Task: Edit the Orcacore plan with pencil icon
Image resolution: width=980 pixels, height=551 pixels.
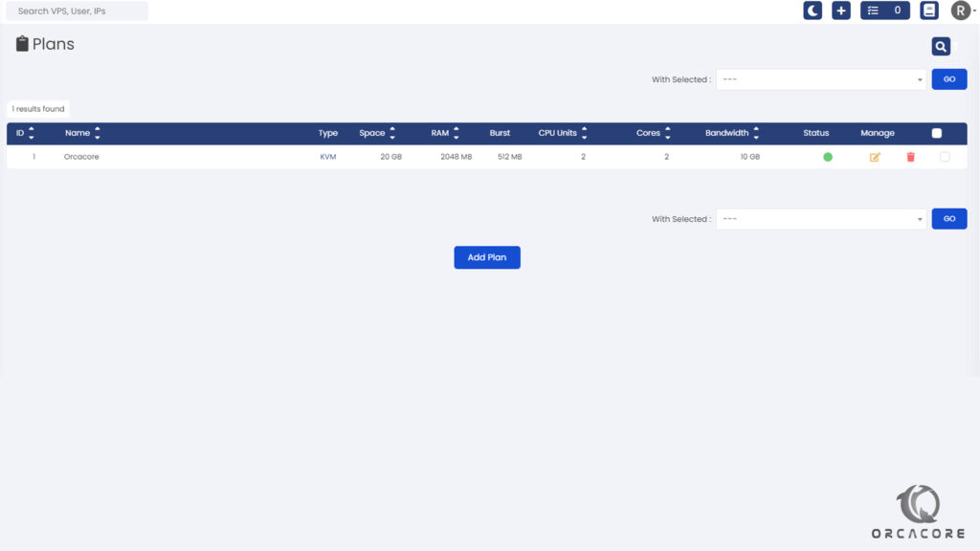Action: (875, 157)
